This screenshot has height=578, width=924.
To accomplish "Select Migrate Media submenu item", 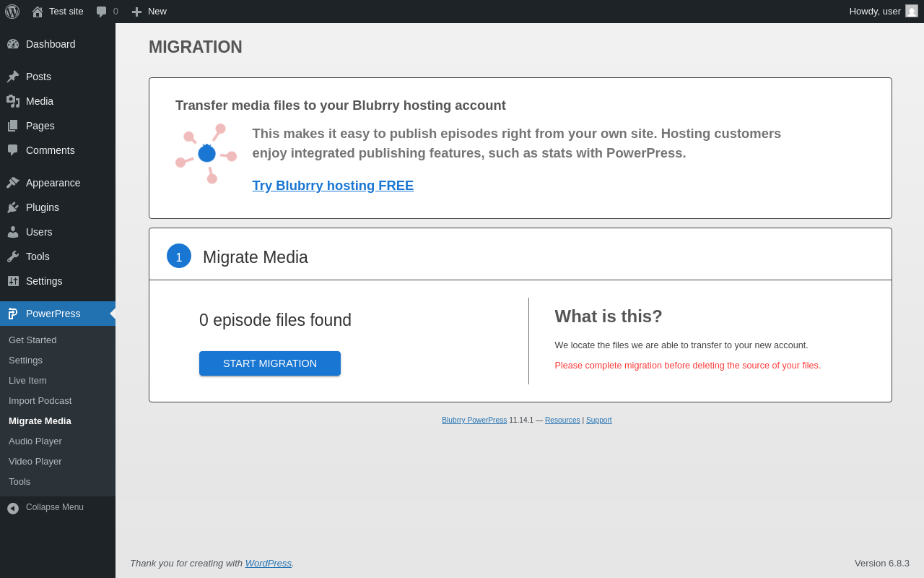I will (40, 420).
